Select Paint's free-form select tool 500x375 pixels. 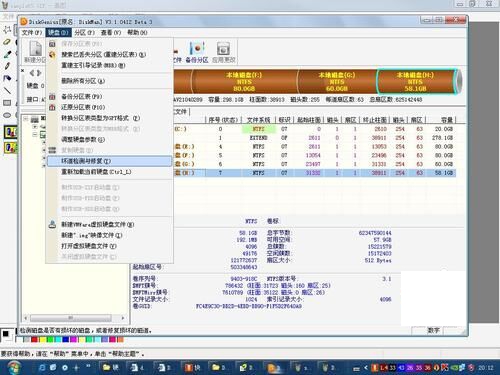click(x=7, y=30)
